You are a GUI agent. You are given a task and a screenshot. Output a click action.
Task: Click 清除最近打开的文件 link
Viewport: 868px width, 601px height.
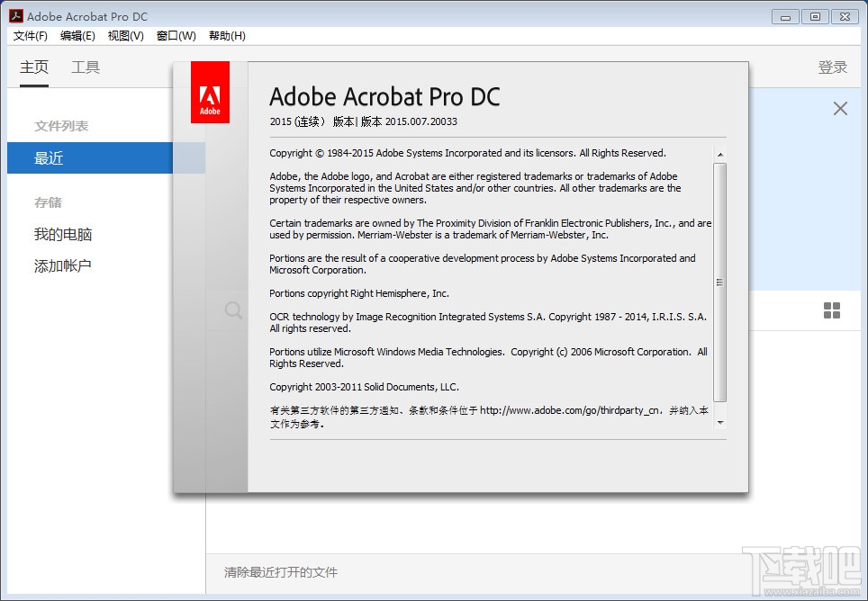[x=281, y=572]
